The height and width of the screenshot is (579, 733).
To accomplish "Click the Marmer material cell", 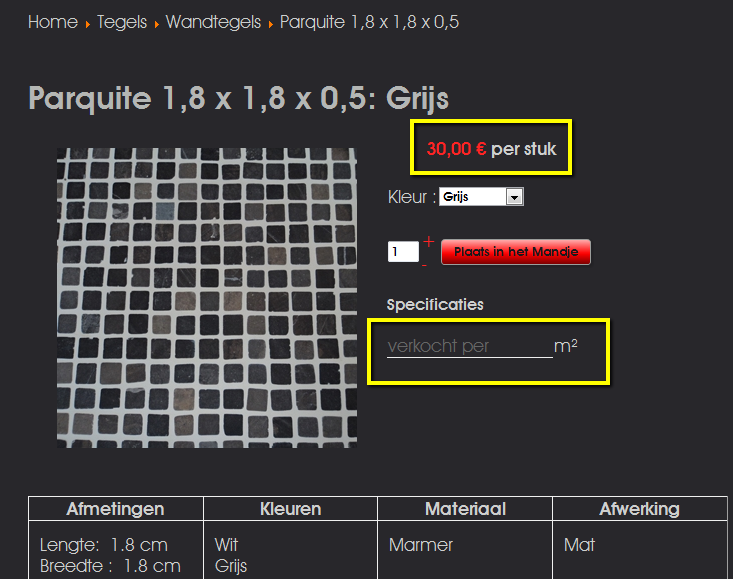I will pyautogui.click(x=421, y=545).
